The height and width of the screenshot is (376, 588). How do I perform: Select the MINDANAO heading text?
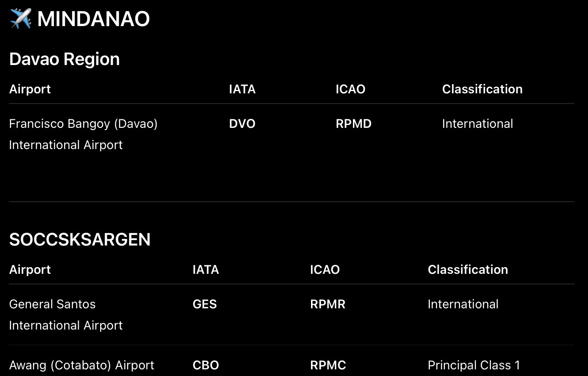(x=94, y=19)
